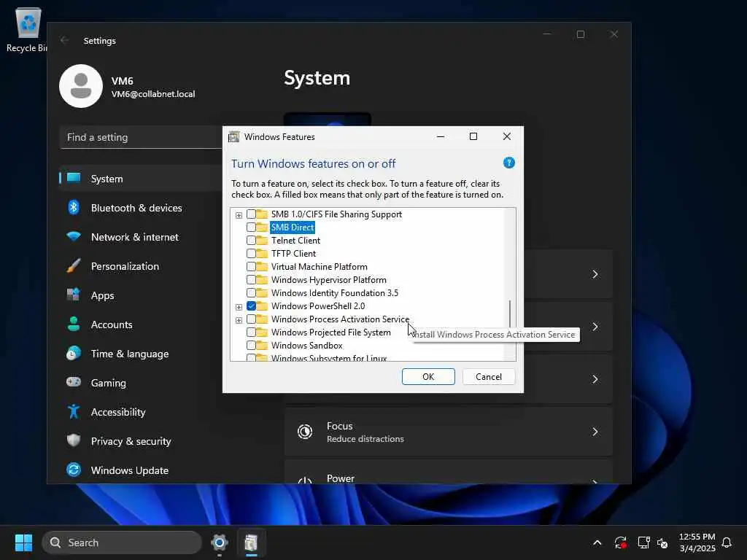Click the taskbar Search box
Viewport: 747px width, 560px height.
point(122,542)
